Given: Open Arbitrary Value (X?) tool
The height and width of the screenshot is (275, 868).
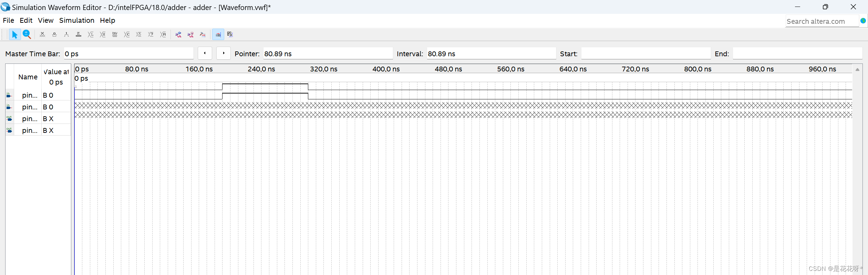Looking at the screenshot, I should pos(151,35).
